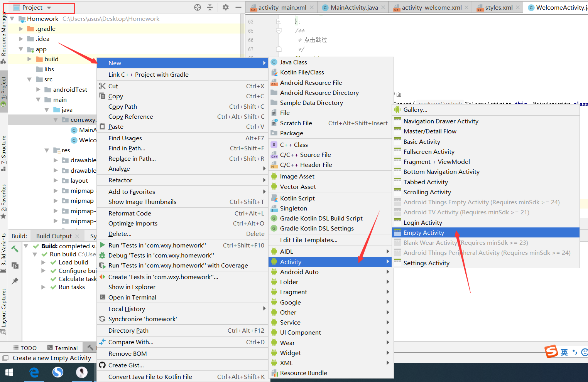The width and height of the screenshot is (588, 382).
Task: Open the Project view dropdown
Action: click(32, 8)
